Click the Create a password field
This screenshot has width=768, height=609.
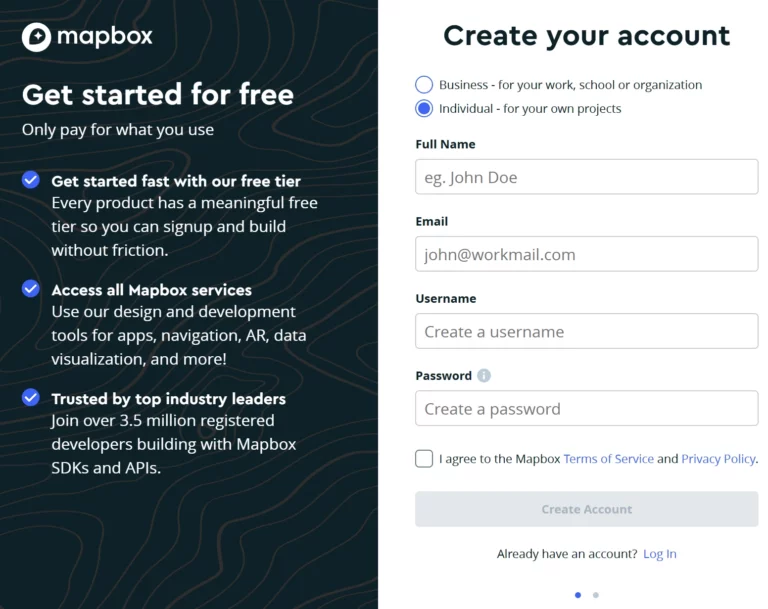[x=587, y=408]
